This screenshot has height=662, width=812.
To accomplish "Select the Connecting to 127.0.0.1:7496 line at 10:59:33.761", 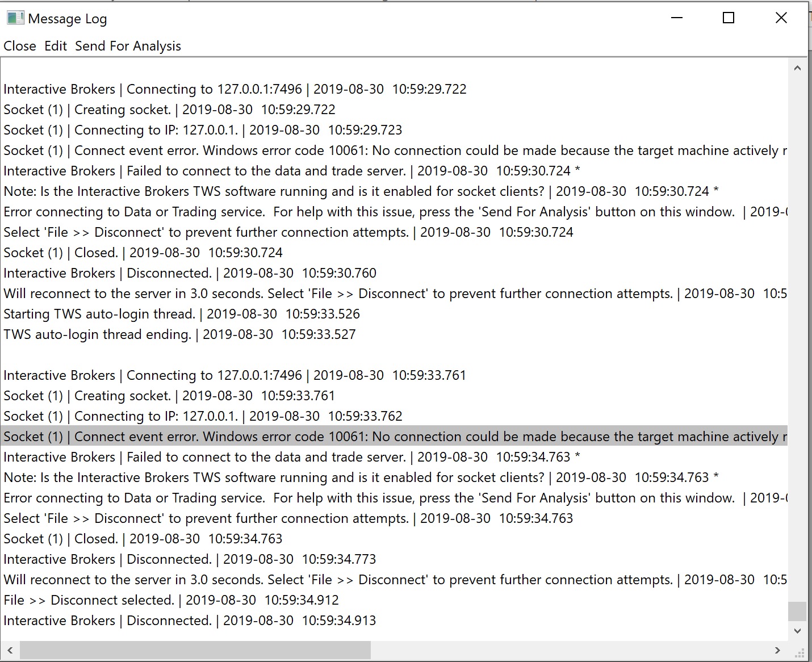I will [235, 375].
